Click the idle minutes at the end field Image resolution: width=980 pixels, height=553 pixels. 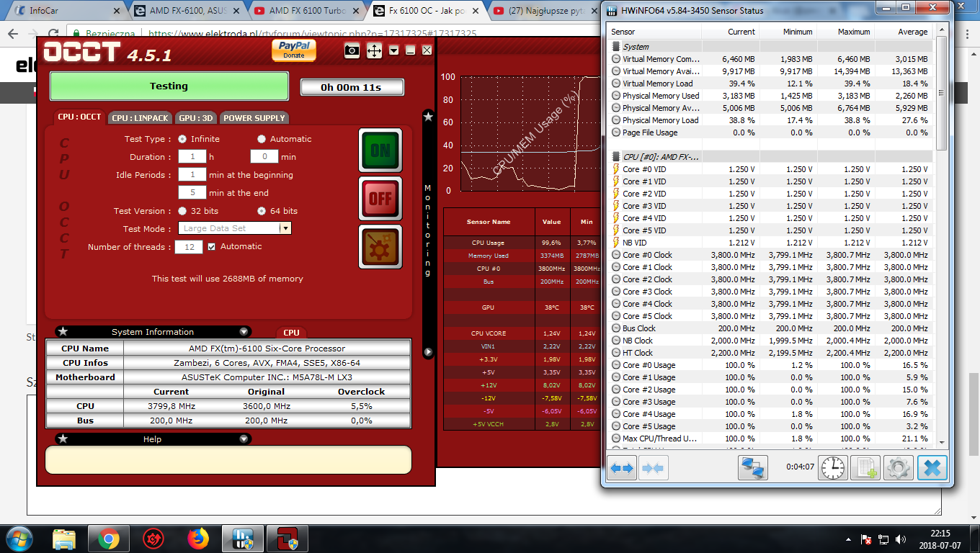coord(192,193)
